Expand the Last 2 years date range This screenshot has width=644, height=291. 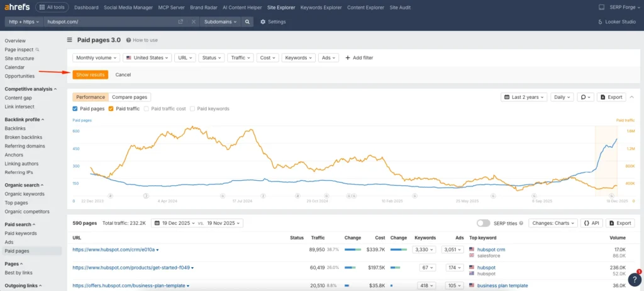pyautogui.click(x=524, y=97)
